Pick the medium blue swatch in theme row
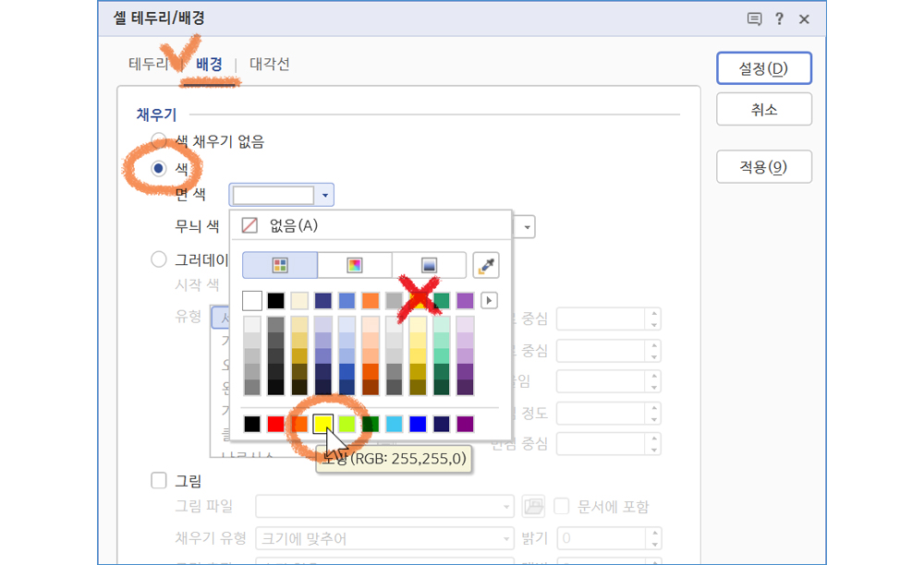Screen dimensions: 924x565 [x=346, y=301]
